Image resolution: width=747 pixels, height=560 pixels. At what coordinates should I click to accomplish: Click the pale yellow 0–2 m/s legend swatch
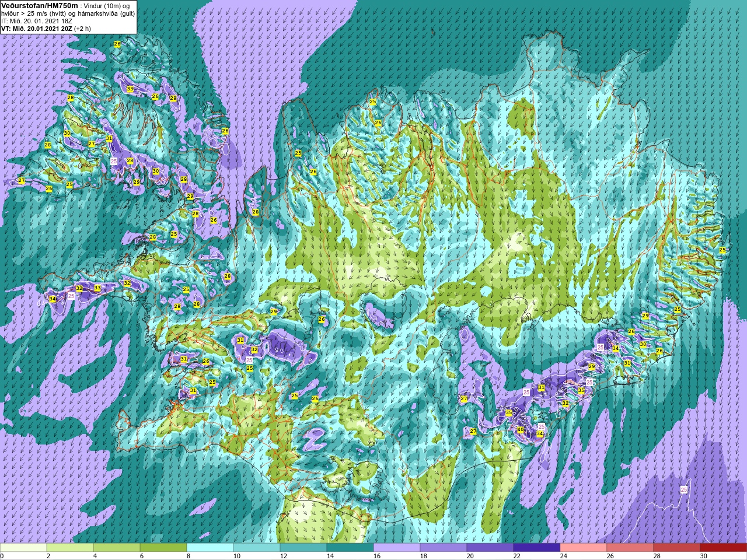[23, 548]
